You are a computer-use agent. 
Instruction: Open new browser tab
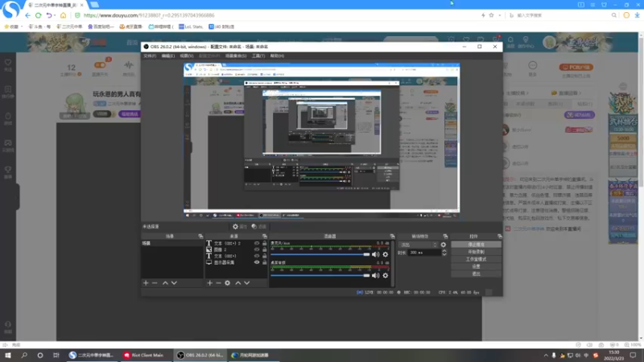(94, 5)
